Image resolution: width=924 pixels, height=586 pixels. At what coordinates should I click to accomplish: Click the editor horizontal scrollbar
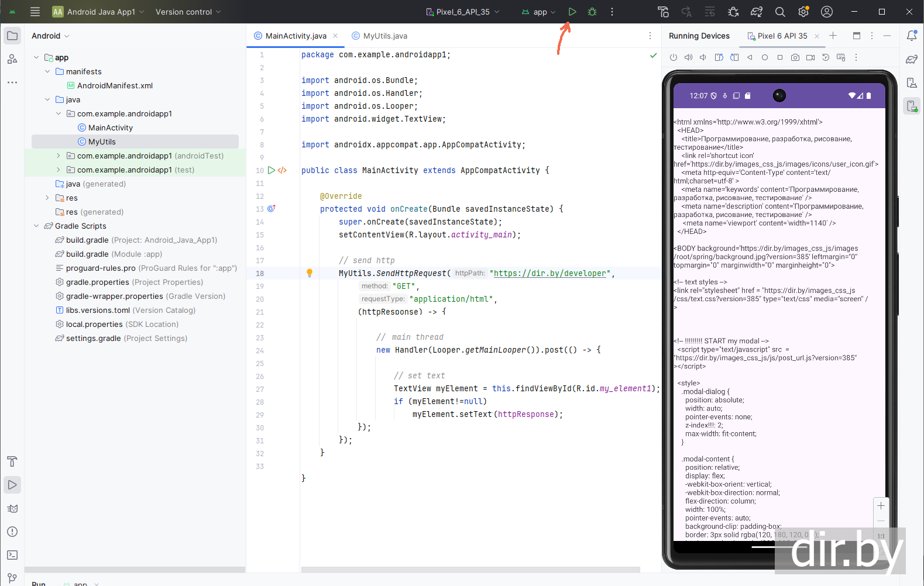point(470,569)
